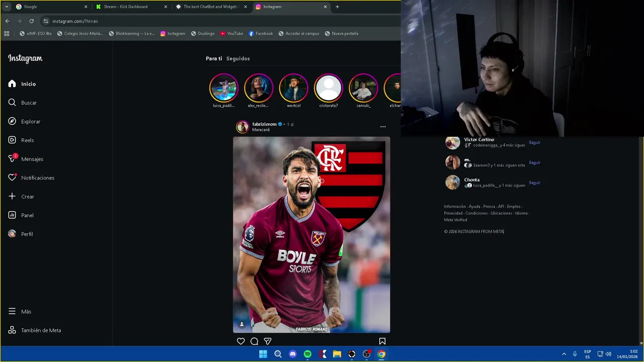Open Mensajes in sidebar

pyautogui.click(x=26, y=159)
